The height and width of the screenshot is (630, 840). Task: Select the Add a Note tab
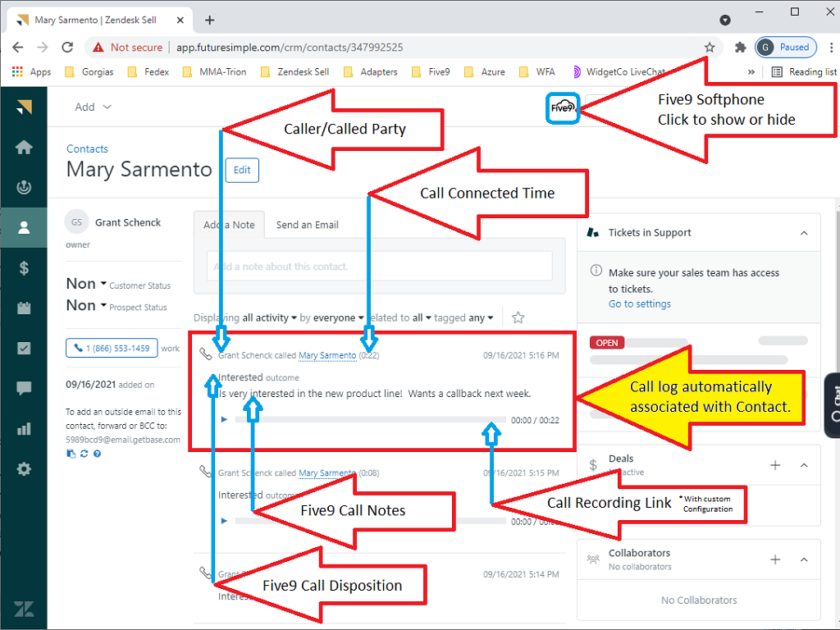click(x=228, y=224)
